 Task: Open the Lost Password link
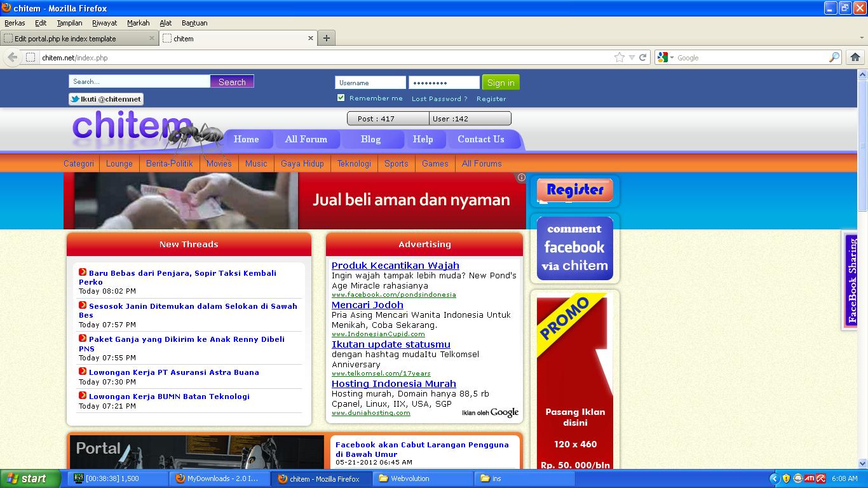pyautogui.click(x=439, y=98)
